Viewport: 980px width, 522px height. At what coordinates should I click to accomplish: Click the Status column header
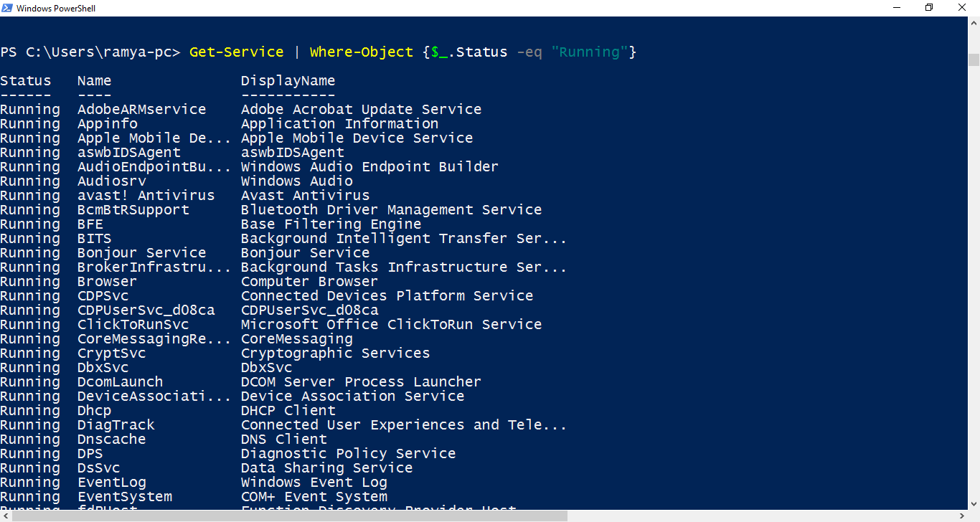pyautogui.click(x=26, y=81)
